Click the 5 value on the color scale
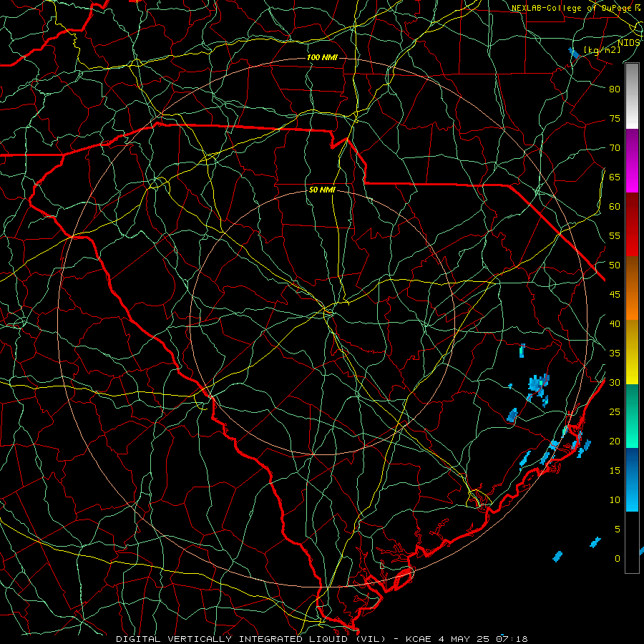Screen dimensions: 644x644 pyautogui.click(x=618, y=530)
